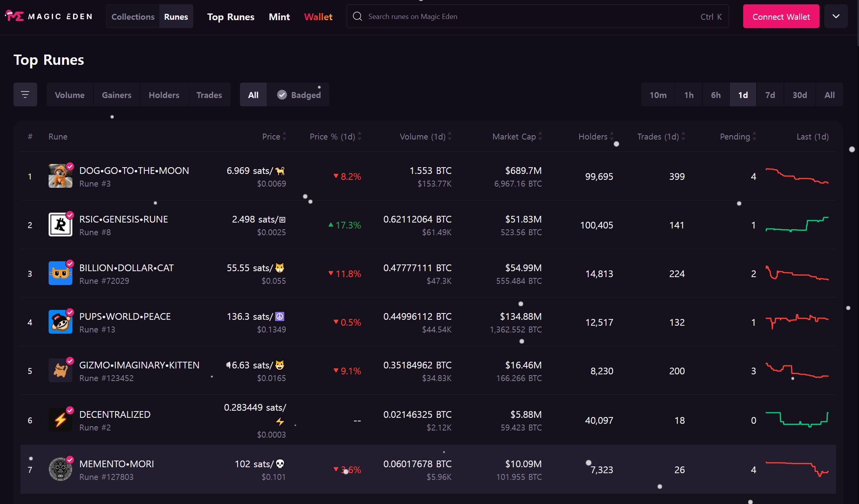Expand dropdown next to Connect Wallet
This screenshot has height=504, width=859.
[x=836, y=16]
